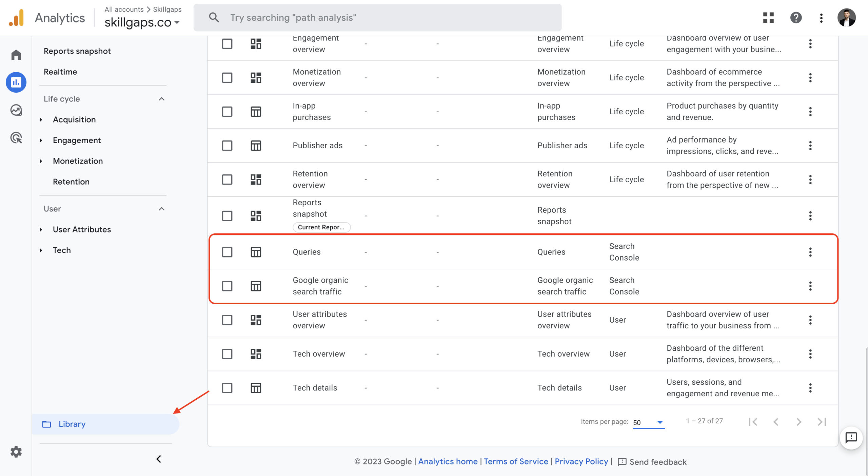Select Library in the sidebar
This screenshot has width=868, height=476.
click(72, 424)
